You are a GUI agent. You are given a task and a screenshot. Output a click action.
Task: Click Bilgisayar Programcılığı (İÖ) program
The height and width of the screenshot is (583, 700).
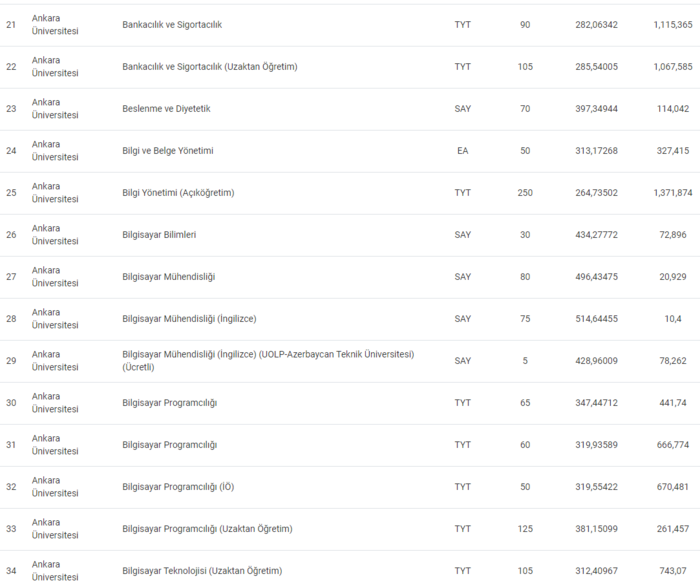click(178, 487)
